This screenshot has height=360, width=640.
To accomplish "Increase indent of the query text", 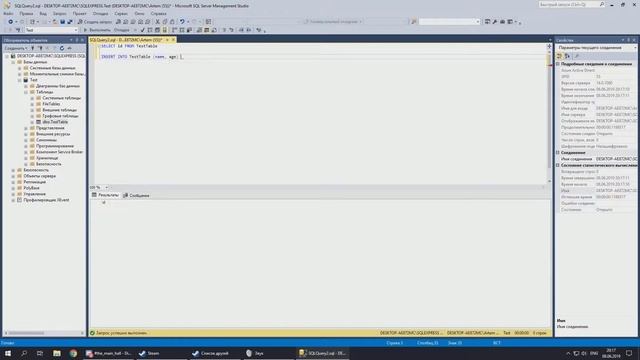I will [249, 30].
